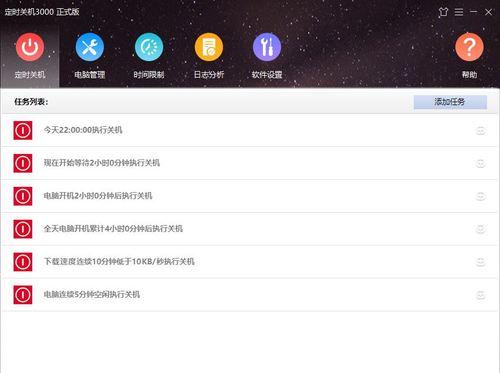Open the 软件设置 tools icon
500x373 pixels.
click(267, 47)
